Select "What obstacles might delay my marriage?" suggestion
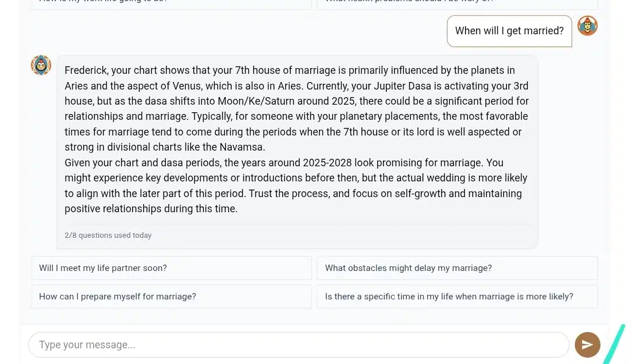The image size is (628, 364). coord(457,268)
